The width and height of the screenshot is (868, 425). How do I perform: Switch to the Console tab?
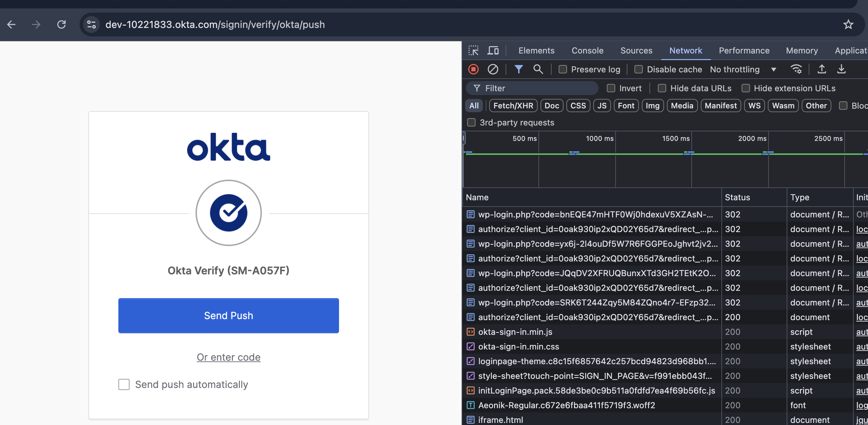pyautogui.click(x=587, y=51)
